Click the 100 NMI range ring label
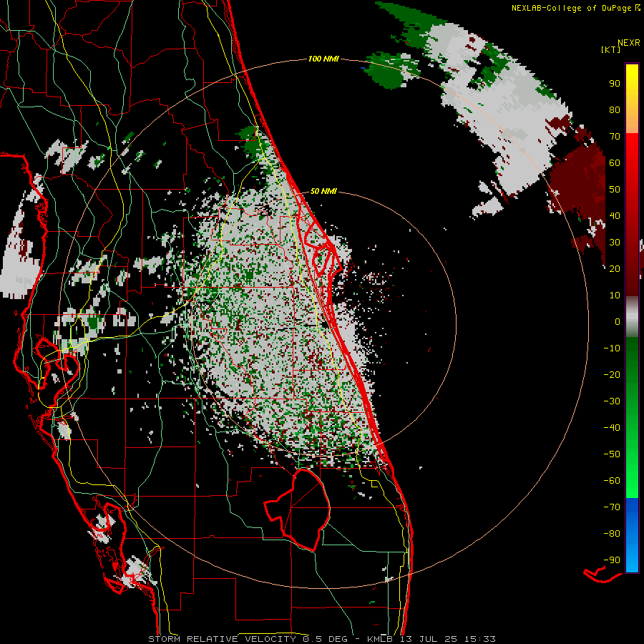 coord(323,59)
